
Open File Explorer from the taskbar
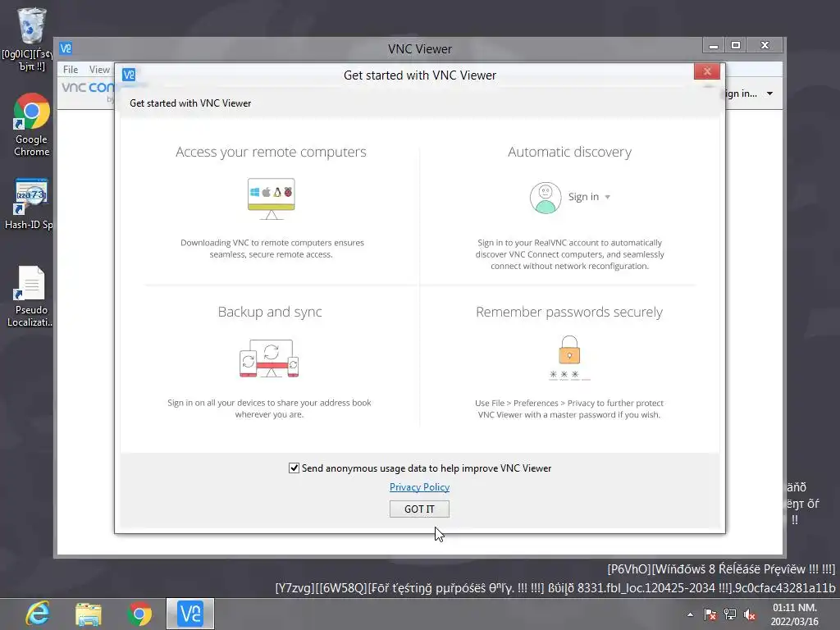pos(89,614)
